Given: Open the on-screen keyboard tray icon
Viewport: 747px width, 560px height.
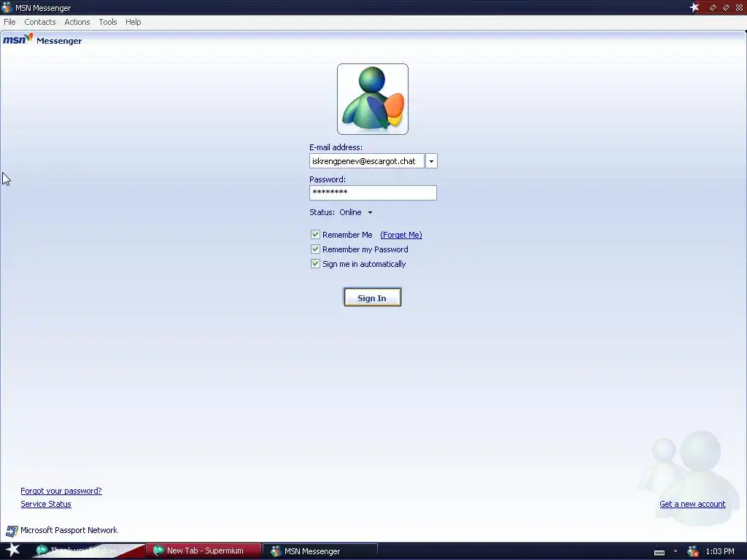Looking at the screenshot, I should point(659,552).
